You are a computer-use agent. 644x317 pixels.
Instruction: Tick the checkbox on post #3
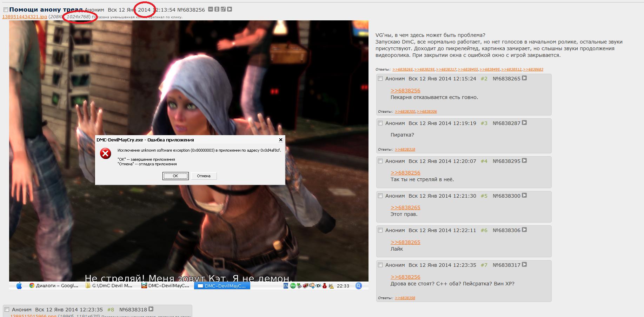point(380,123)
